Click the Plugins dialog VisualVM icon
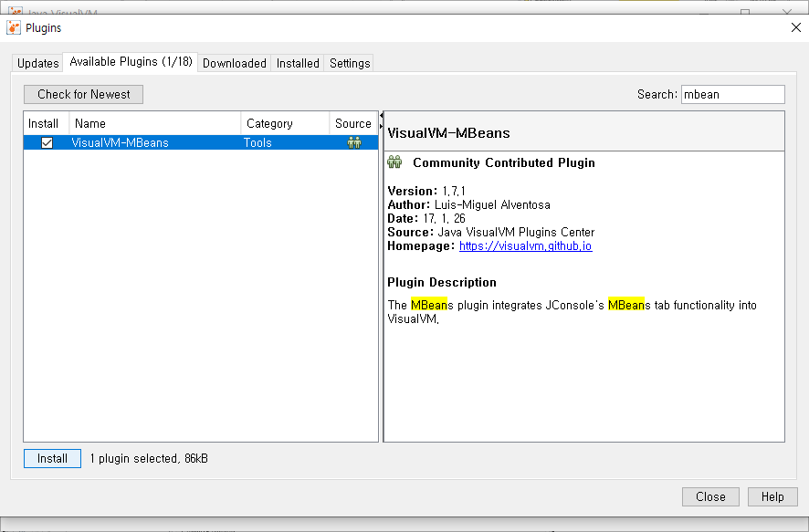The width and height of the screenshot is (809, 532). pyautogui.click(x=14, y=28)
